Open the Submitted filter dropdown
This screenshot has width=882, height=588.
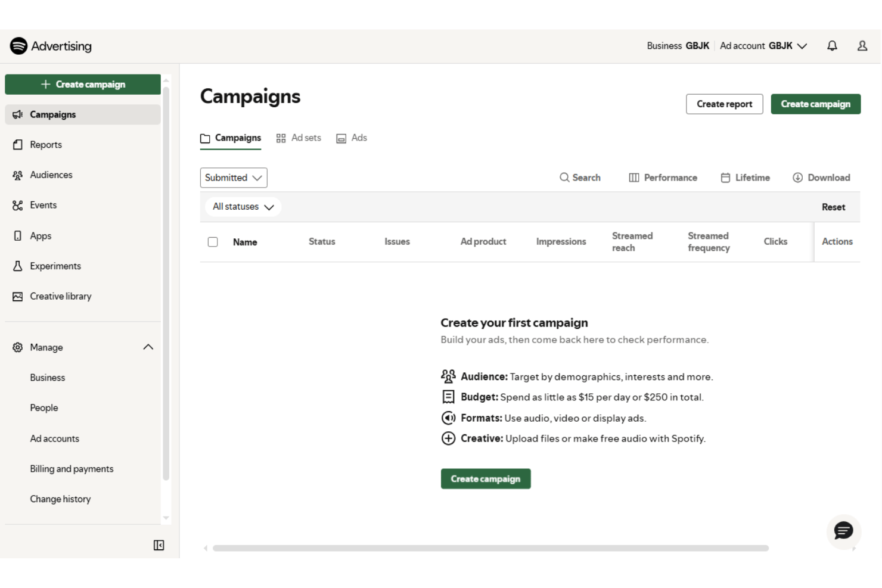234,178
